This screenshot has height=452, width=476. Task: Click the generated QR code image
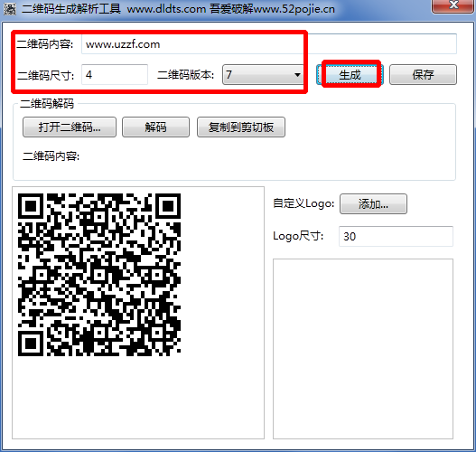pos(99,275)
